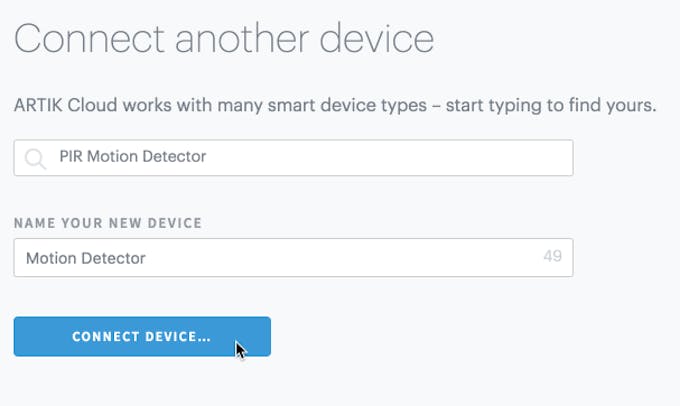Click the PIR Motion Detector text in search box
This screenshot has width=680, height=406.
133,156
